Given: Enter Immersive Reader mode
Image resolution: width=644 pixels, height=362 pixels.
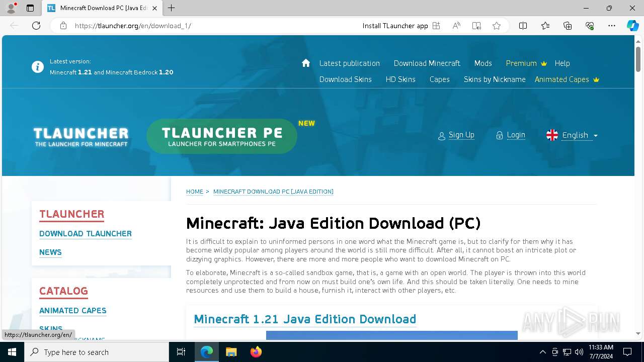Looking at the screenshot, I should (476, 26).
